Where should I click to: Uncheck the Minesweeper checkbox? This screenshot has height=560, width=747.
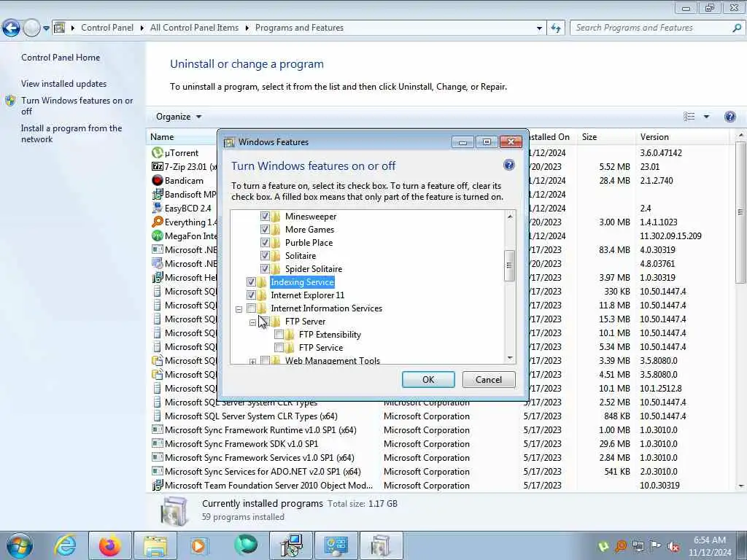tap(265, 216)
